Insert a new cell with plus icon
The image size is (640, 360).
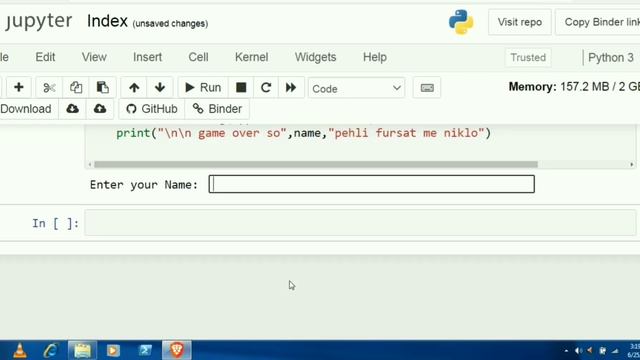coord(18,87)
